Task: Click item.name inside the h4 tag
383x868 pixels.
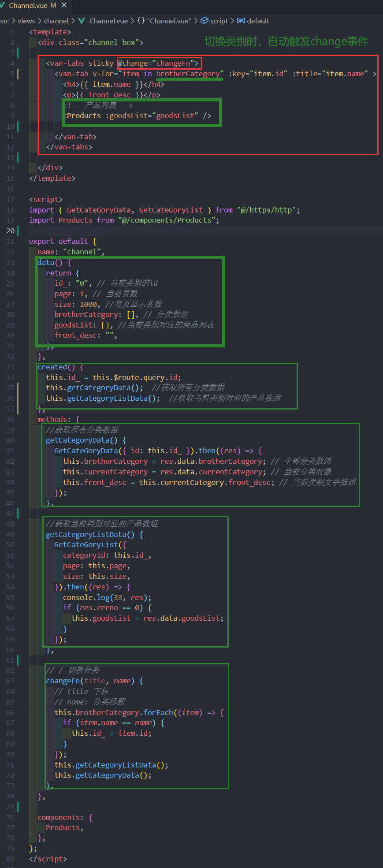Action: tap(112, 84)
